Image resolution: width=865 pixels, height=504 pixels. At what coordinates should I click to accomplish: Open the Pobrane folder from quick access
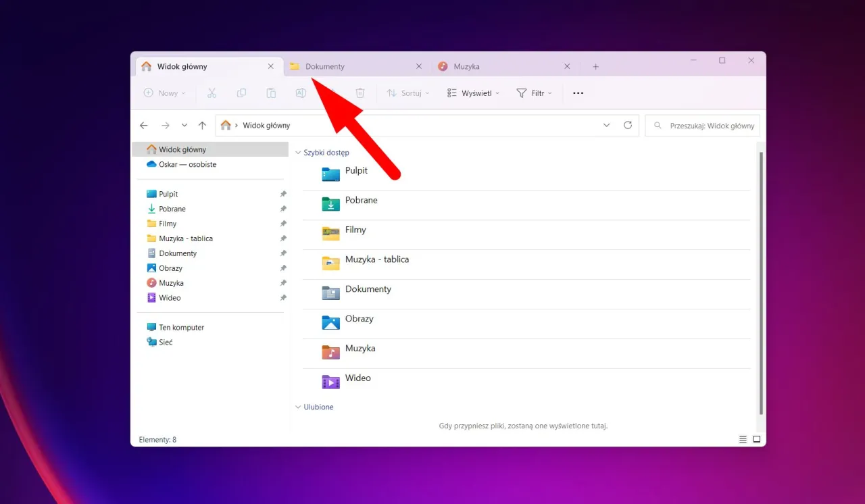point(361,200)
